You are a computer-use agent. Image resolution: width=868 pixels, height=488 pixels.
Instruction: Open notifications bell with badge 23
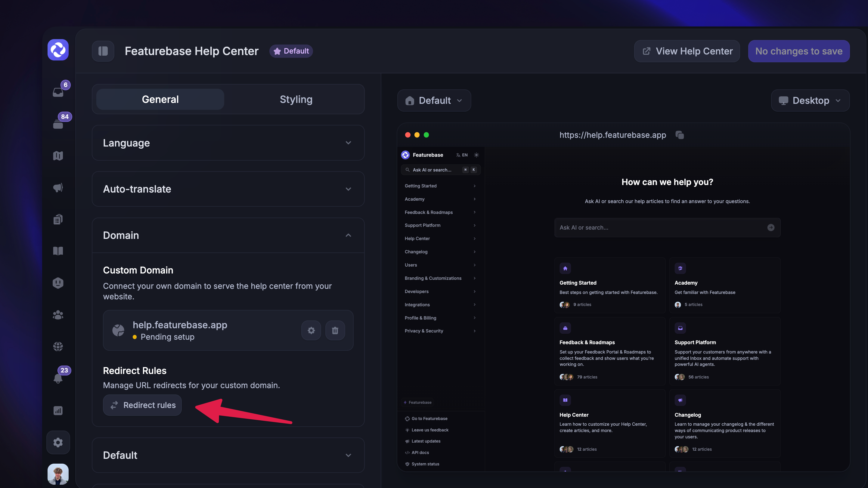(58, 378)
